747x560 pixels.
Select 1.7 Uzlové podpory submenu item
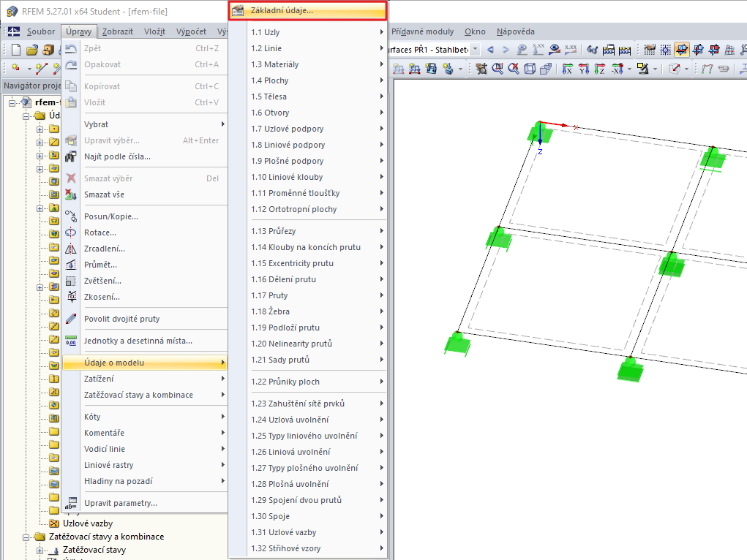[x=308, y=129]
